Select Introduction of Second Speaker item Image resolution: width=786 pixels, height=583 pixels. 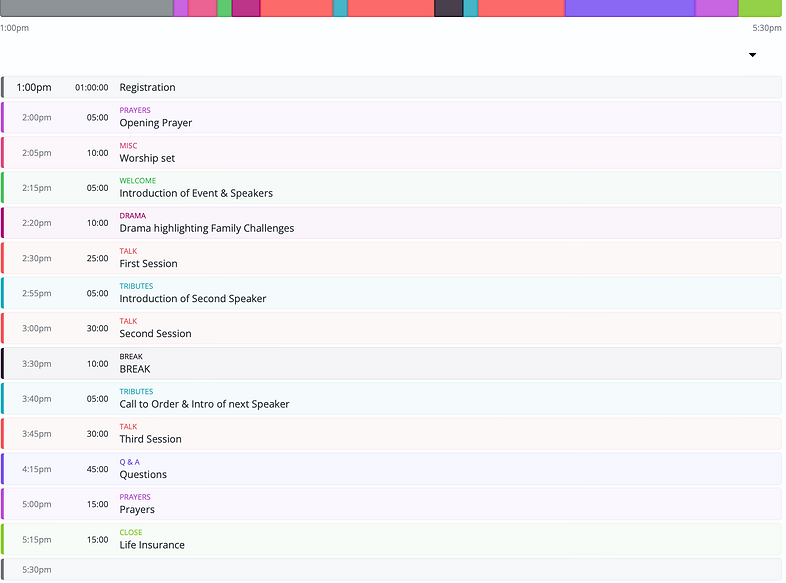point(192,299)
